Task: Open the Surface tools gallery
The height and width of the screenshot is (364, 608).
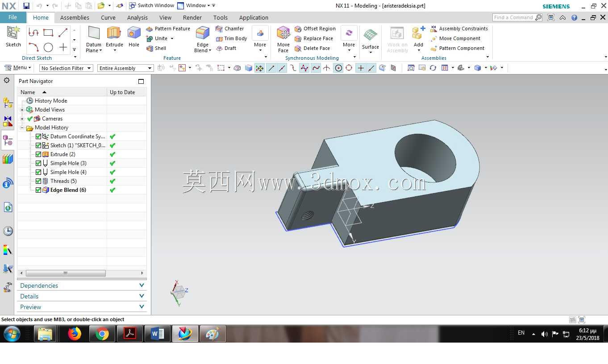Action: click(371, 40)
